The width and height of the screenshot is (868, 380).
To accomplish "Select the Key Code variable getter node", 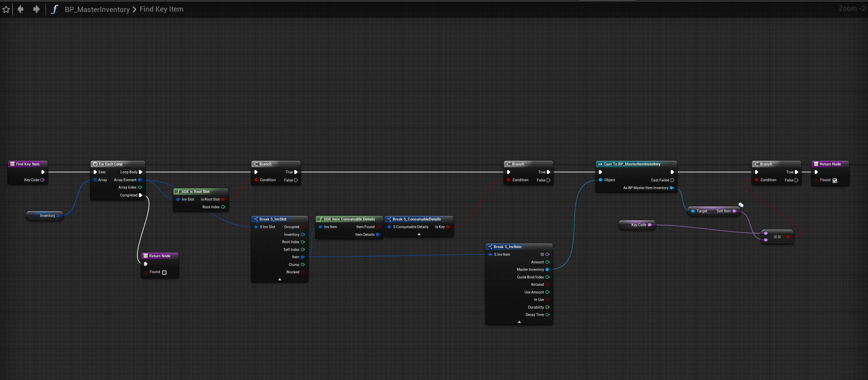I will coord(638,225).
